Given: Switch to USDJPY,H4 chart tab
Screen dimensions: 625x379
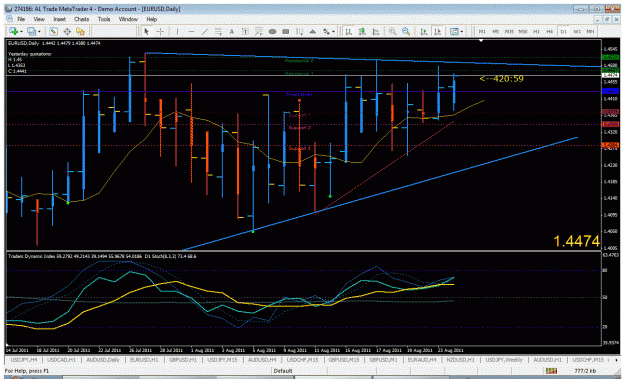Looking at the screenshot, I should [x=23, y=360].
